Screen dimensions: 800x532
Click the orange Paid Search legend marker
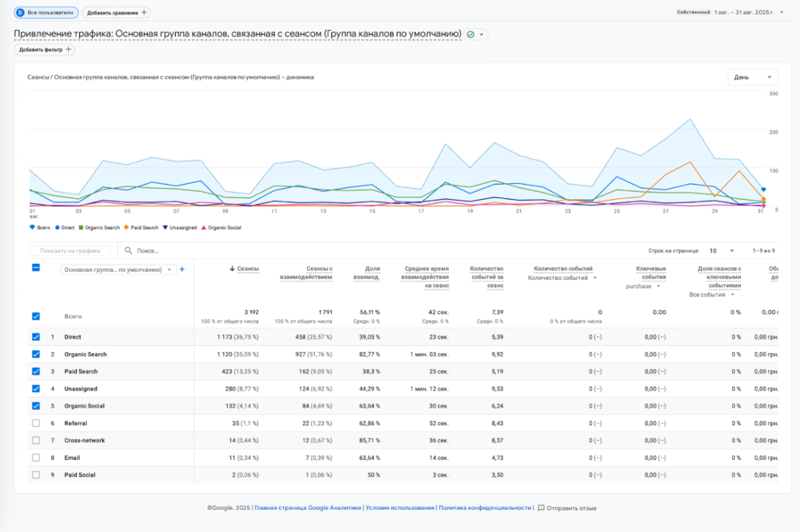point(127,227)
